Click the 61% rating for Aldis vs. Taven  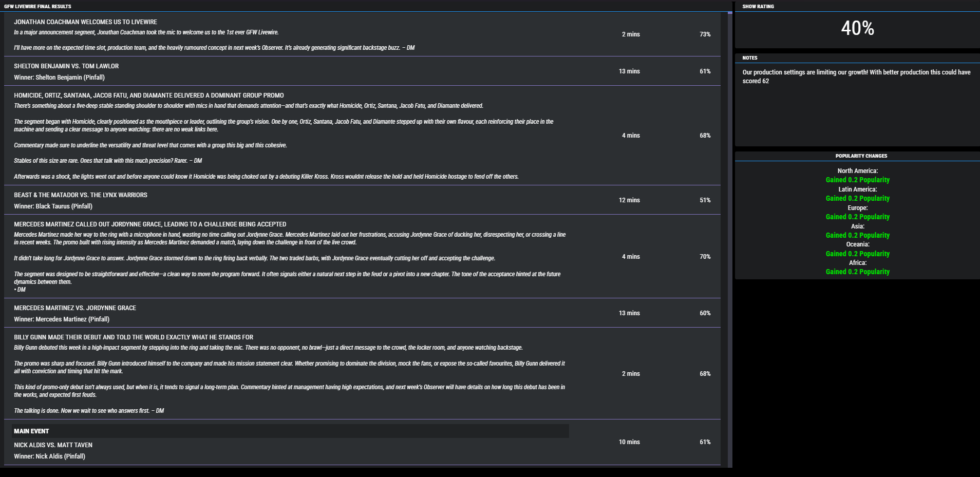tap(705, 442)
